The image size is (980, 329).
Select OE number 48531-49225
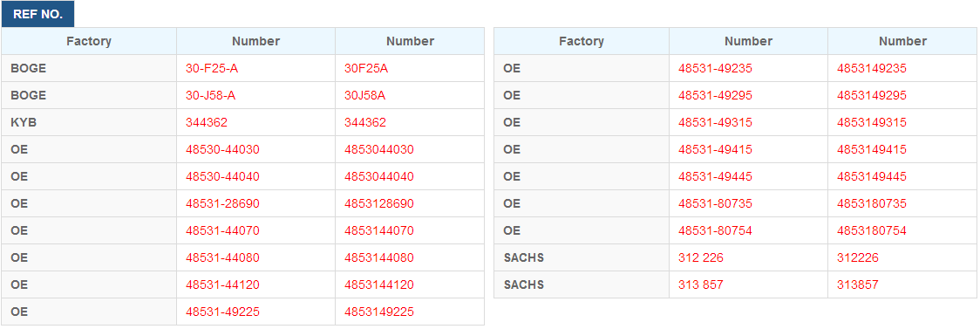click(x=222, y=312)
